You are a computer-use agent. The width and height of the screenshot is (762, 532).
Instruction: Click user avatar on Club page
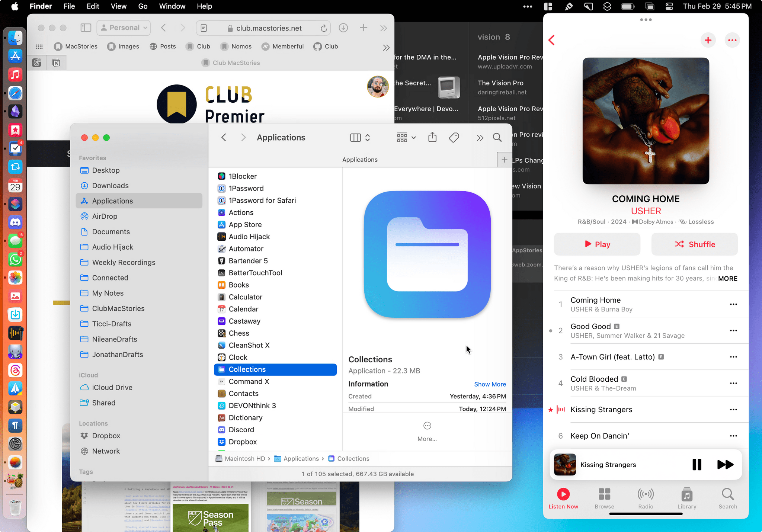[x=378, y=86]
